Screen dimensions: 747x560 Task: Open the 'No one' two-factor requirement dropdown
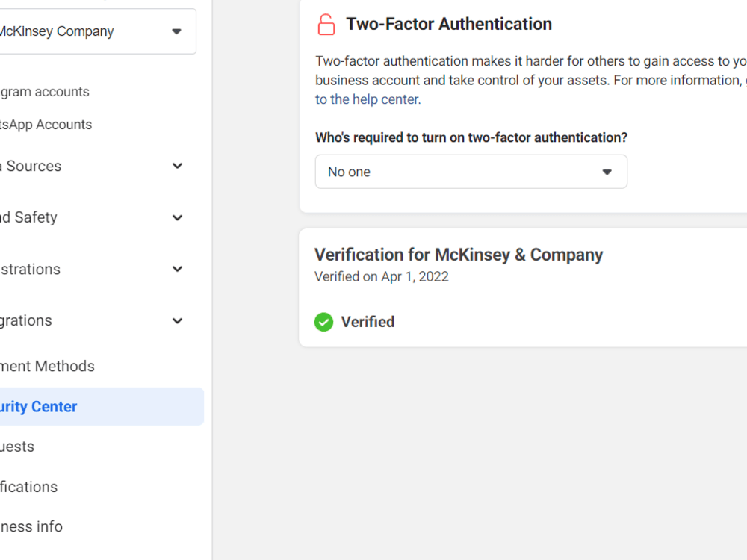(471, 172)
